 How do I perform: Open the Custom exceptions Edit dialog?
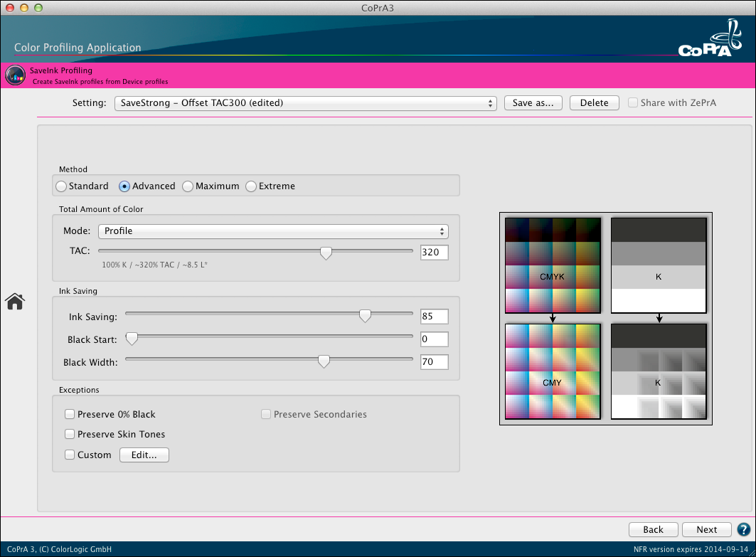[x=144, y=455]
